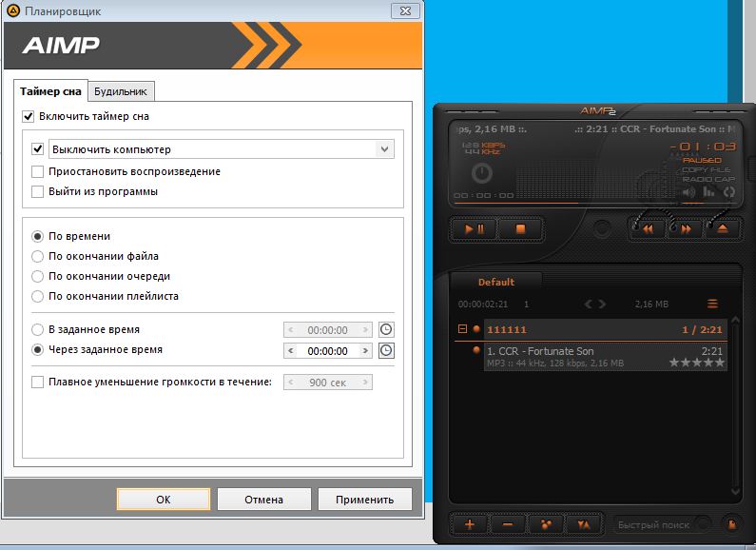The image size is (756, 550).
Task: Click the '111111' group header in playlist
Action: [605, 329]
